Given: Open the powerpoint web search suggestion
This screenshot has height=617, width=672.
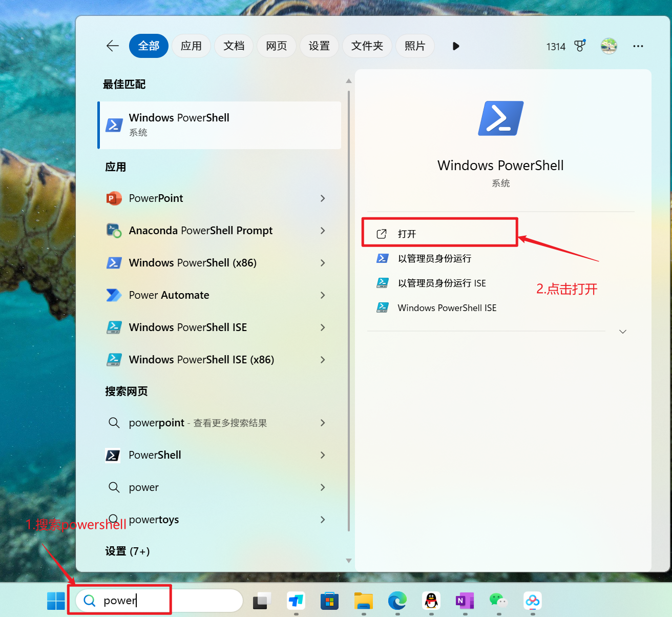Looking at the screenshot, I should click(220, 423).
